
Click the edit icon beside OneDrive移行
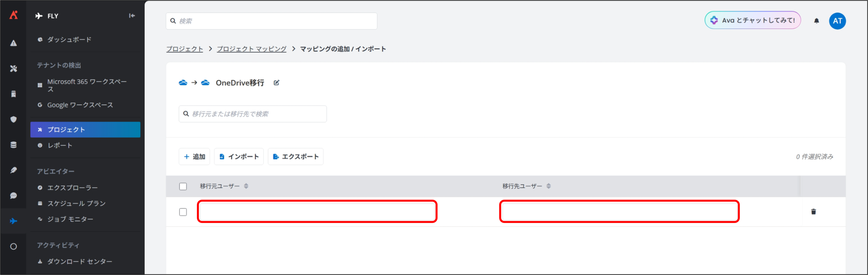pyautogui.click(x=276, y=83)
